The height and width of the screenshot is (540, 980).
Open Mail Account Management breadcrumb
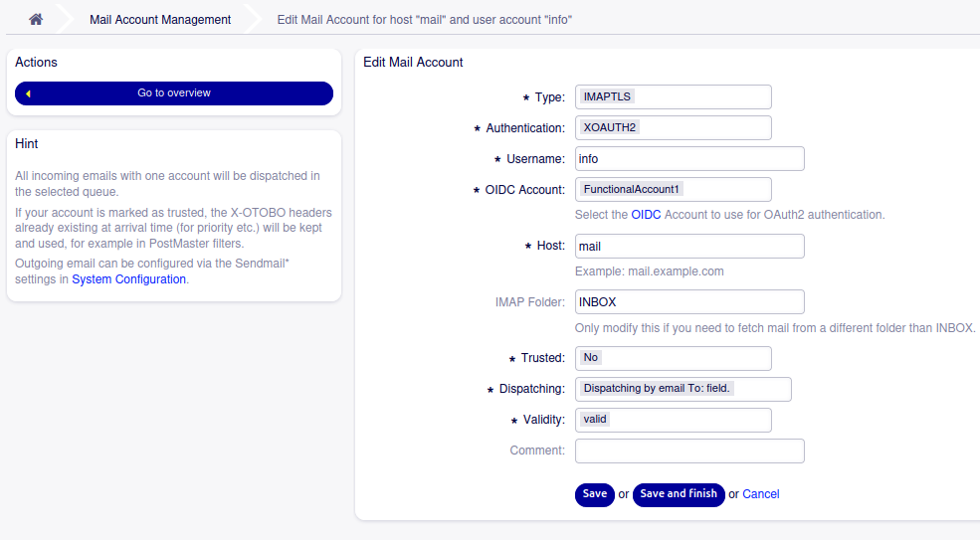click(160, 19)
